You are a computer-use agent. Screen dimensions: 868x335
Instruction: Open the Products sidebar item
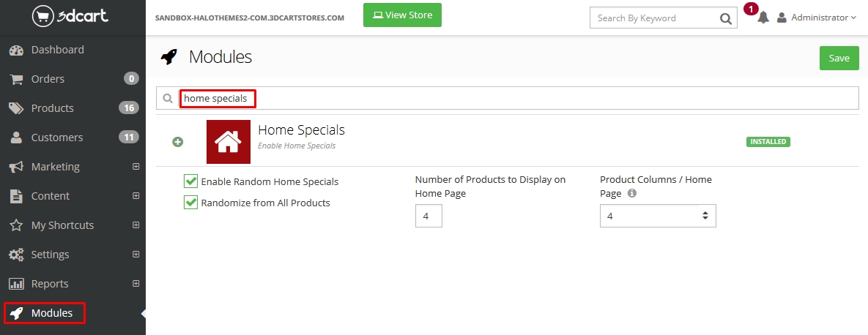pos(53,108)
